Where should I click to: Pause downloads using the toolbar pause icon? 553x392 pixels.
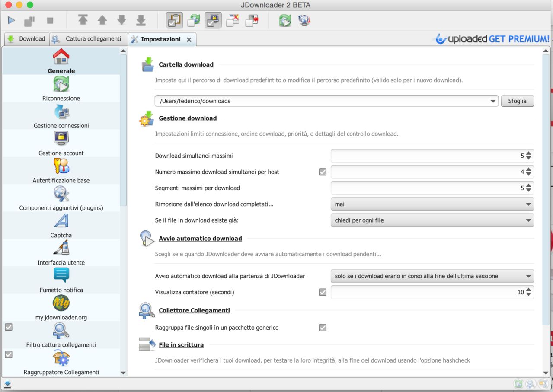coord(29,20)
